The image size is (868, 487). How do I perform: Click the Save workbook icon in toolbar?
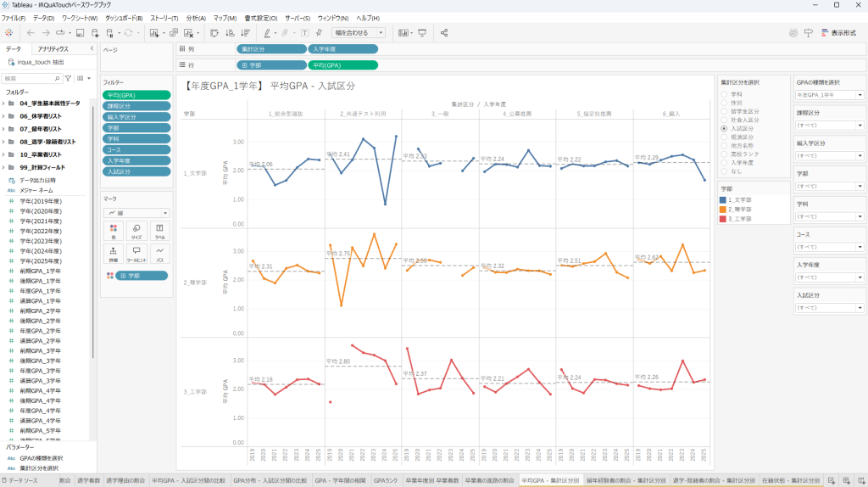(80, 33)
